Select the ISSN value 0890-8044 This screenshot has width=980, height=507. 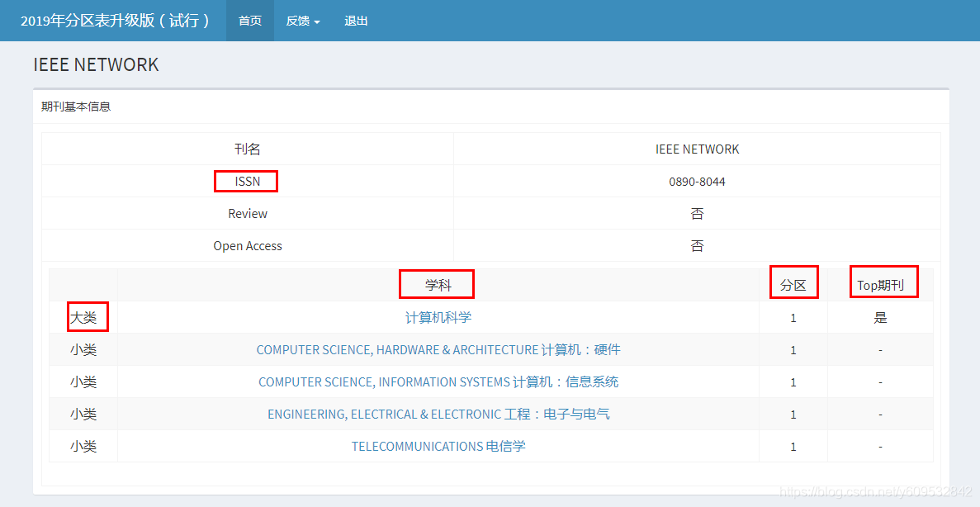click(x=697, y=182)
